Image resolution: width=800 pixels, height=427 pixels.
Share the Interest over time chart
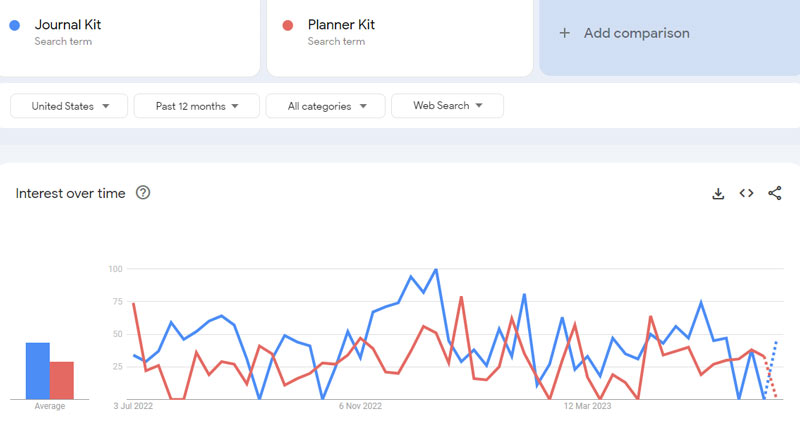click(775, 193)
